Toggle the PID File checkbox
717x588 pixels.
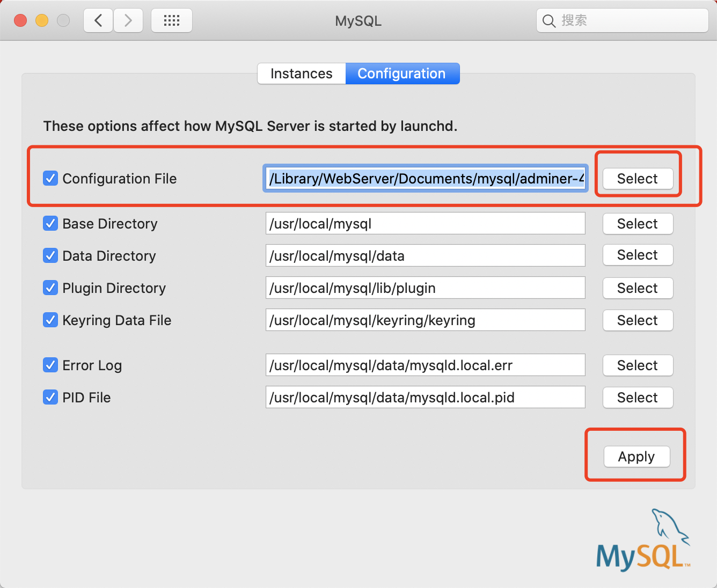click(50, 397)
